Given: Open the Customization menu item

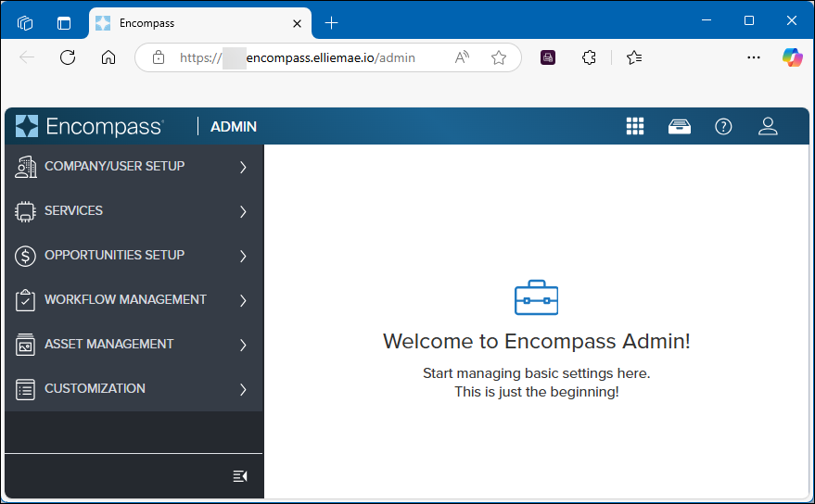Looking at the screenshot, I should coord(95,389).
